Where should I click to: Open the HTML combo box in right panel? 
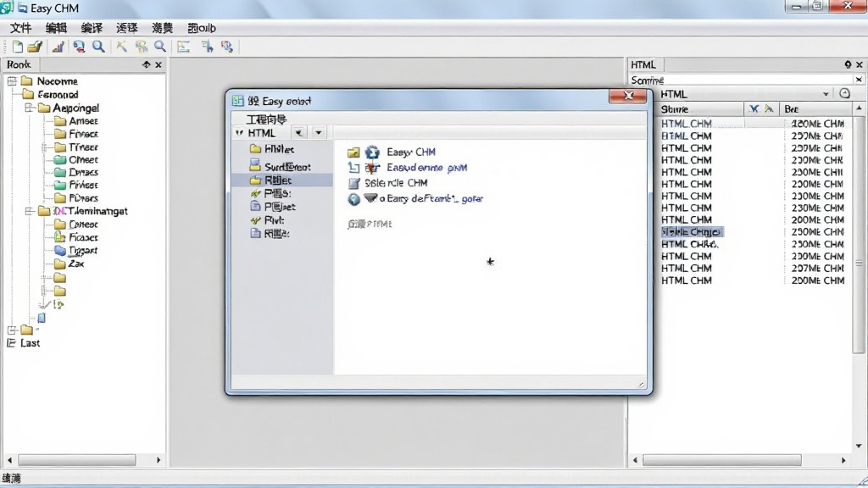[826, 94]
